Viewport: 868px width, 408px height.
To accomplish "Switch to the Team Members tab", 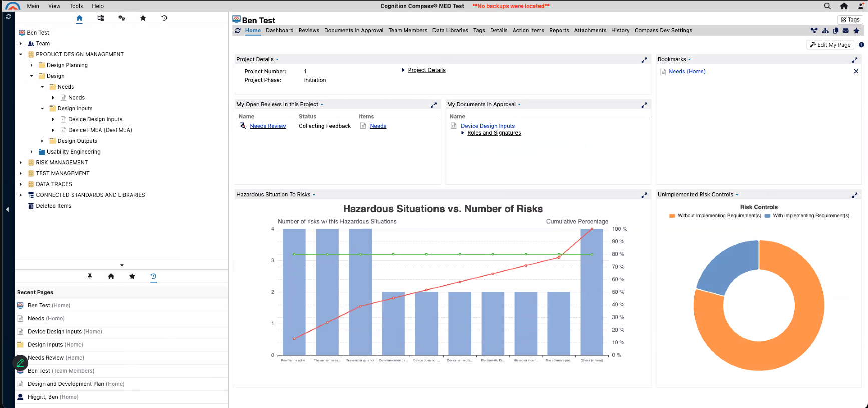I will tap(408, 31).
